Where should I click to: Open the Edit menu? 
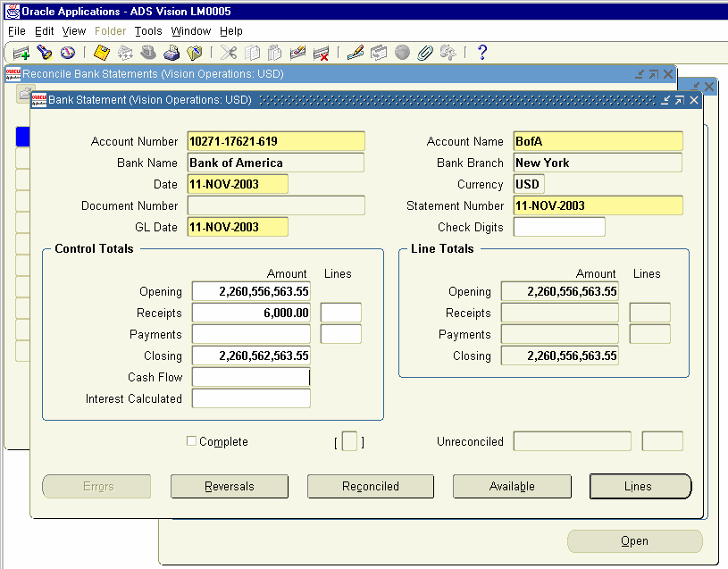point(44,31)
